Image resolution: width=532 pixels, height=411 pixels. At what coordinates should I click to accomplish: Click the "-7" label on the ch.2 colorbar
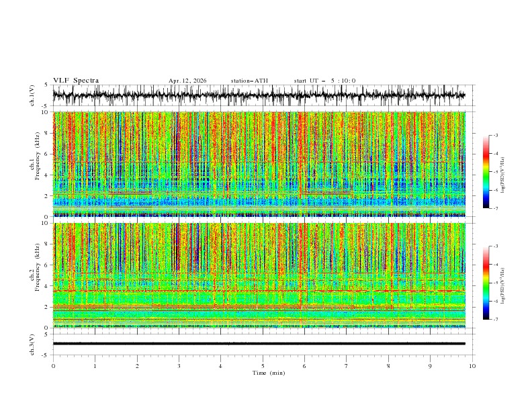[496, 320]
